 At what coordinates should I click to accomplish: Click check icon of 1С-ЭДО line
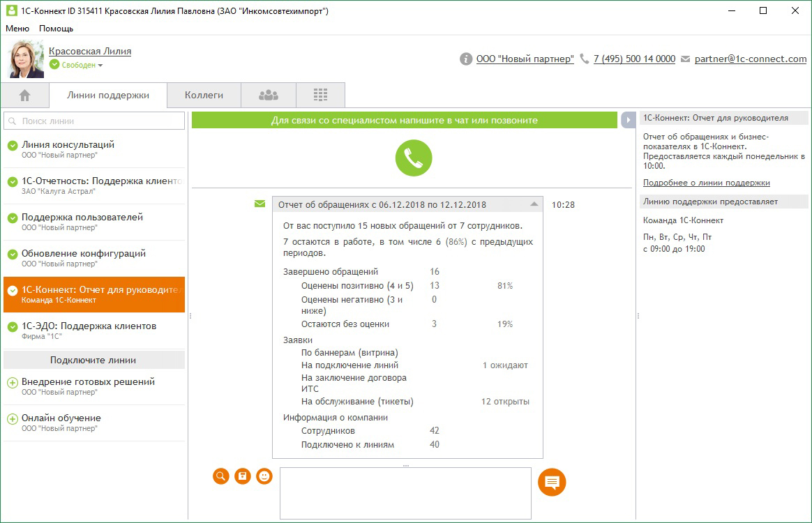click(13, 327)
